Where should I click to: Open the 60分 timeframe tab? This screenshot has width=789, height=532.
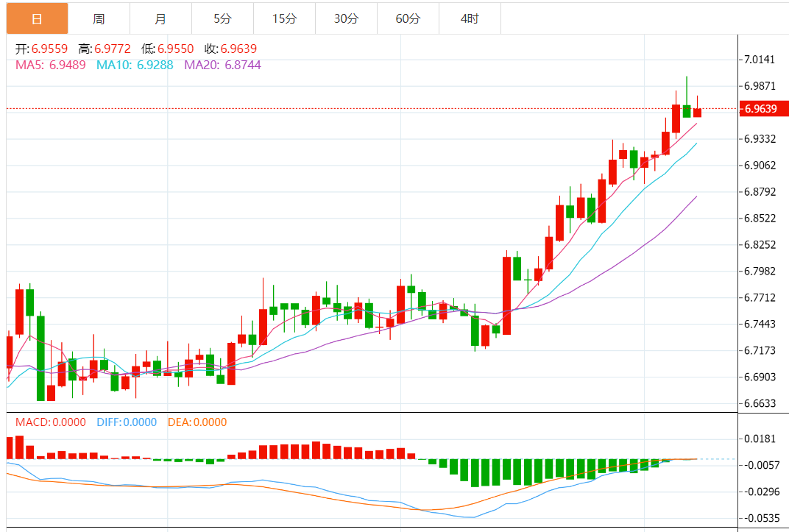pos(408,18)
